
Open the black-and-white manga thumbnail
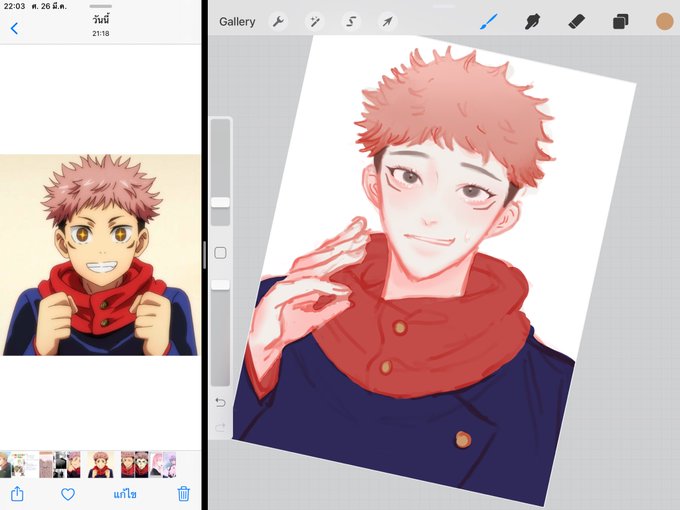point(59,464)
